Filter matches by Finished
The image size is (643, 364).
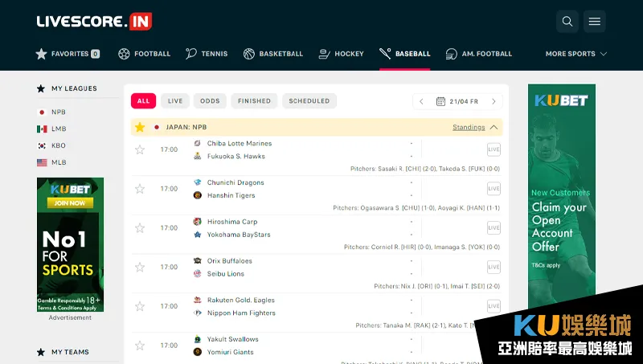point(254,100)
